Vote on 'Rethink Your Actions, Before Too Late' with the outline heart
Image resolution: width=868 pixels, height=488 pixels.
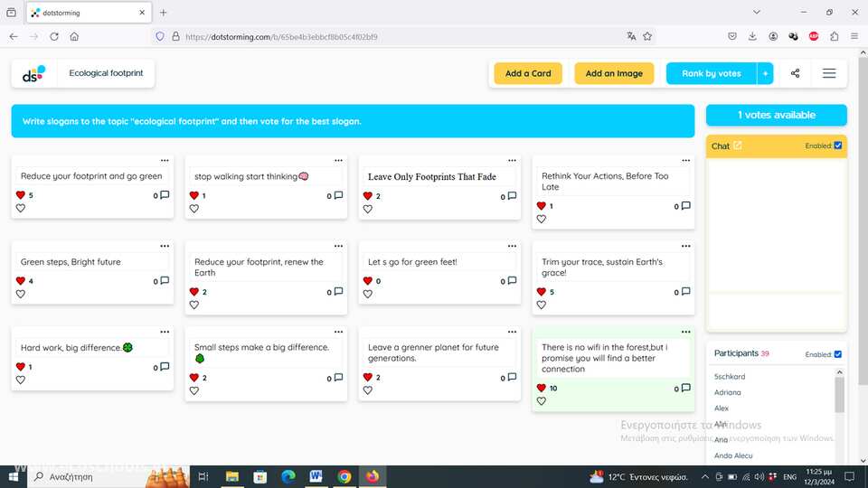click(x=542, y=219)
